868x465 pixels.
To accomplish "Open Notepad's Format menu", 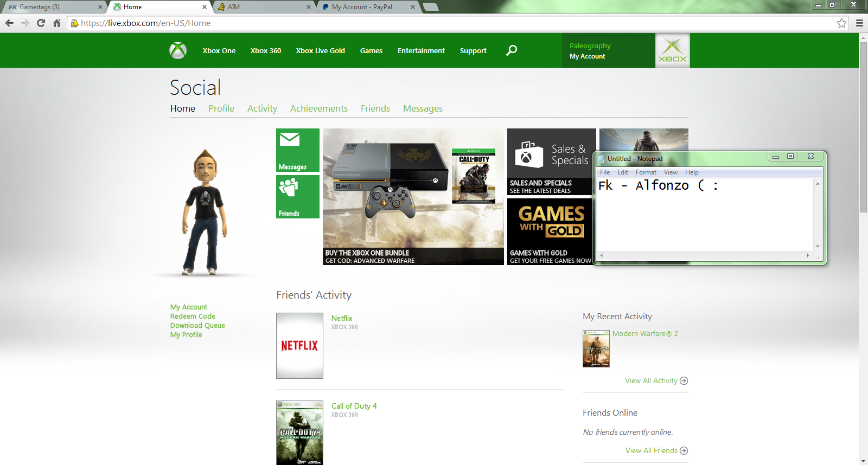I will 646,172.
